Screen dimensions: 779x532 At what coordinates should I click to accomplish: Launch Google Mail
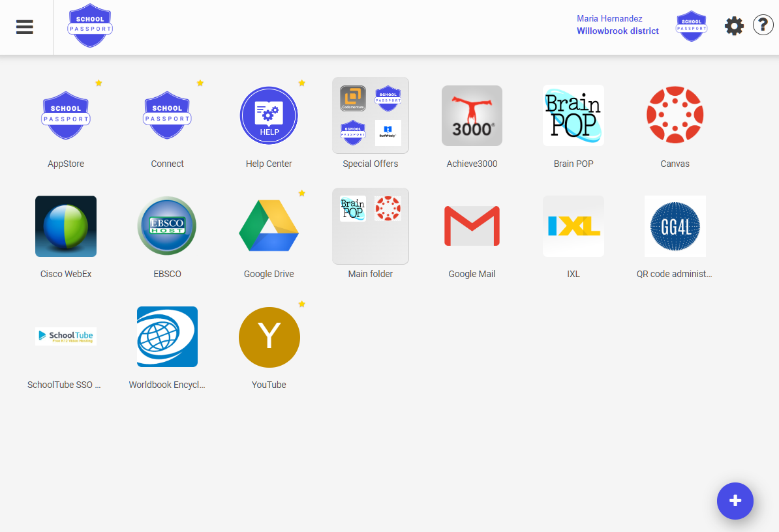(472, 226)
